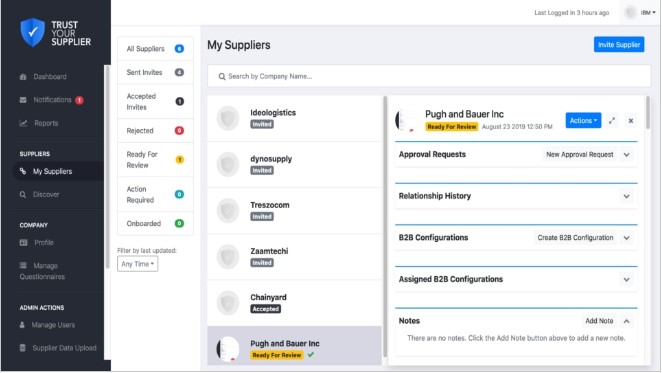Viewport: 662px width, 373px height.
Task: Click the Supplier Data Upload icon
Action: pos(23,348)
